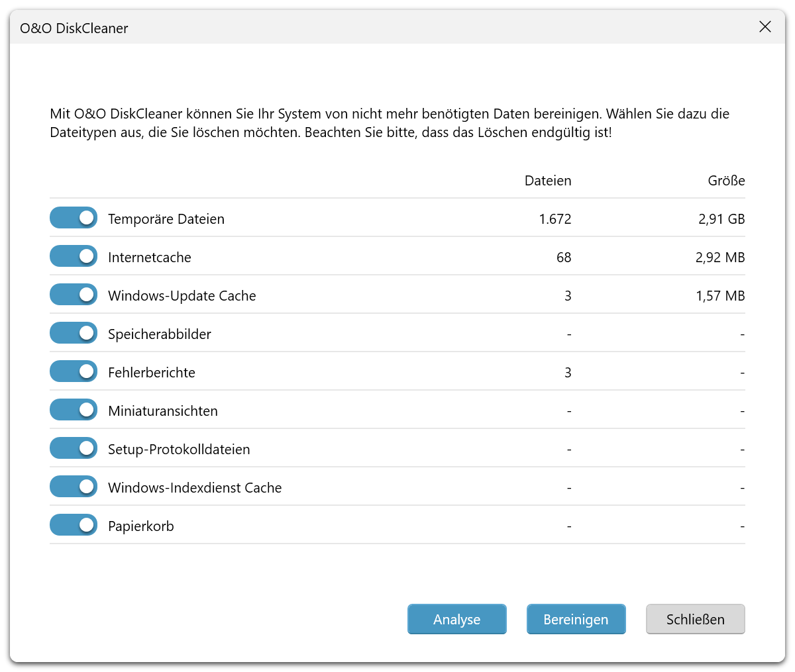Click the 2,92 MB Internetcache size

(x=719, y=258)
